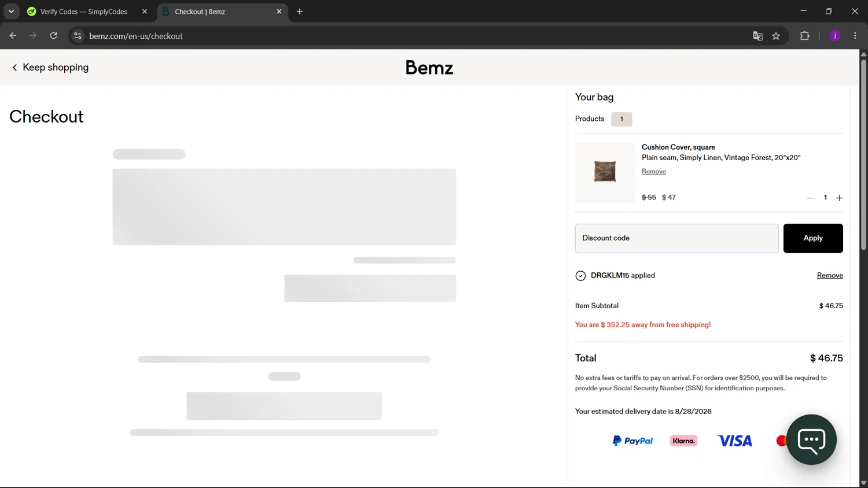Click the Plain seam, Simply Linen description
This screenshot has height=488, width=868.
click(x=721, y=158)
